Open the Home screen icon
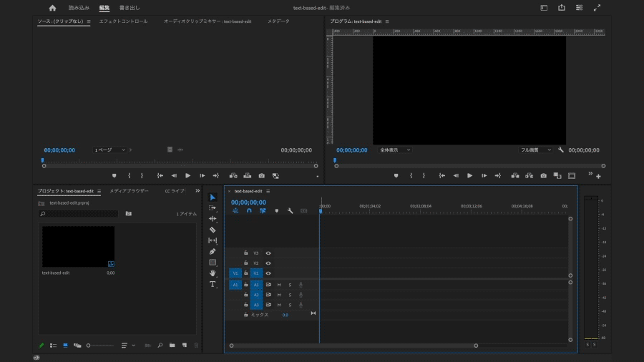The height and width of the screenshot is (362, 644). click(x=52, y=8)
